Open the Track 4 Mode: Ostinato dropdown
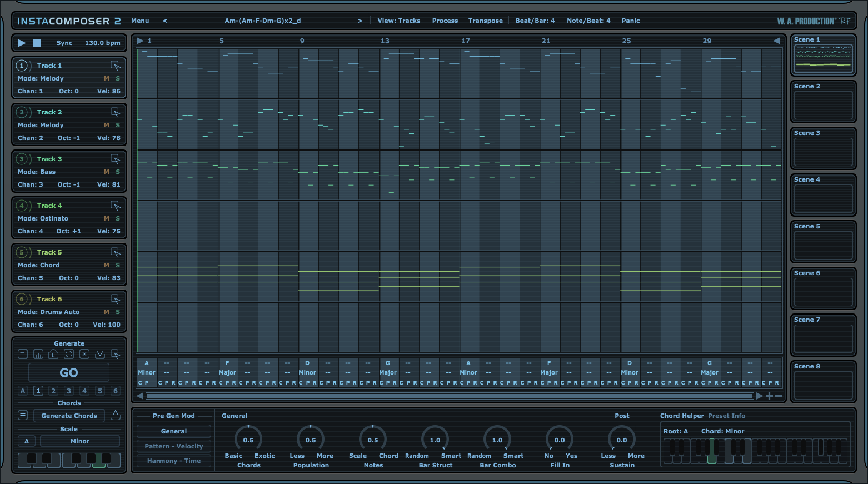This screenshot has height=484, width=868. point(43,218)
